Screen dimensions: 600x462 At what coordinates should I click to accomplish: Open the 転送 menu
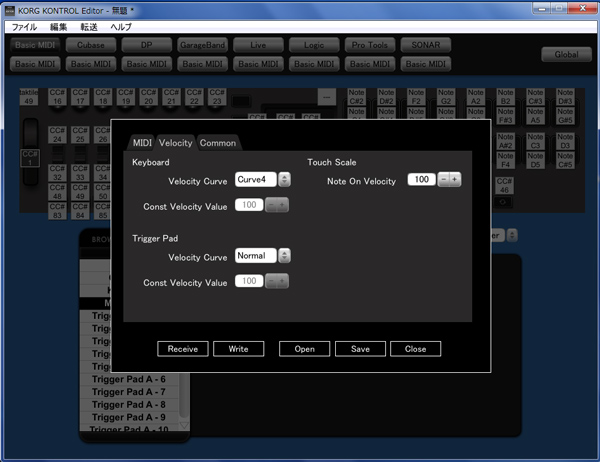point(89,27)
